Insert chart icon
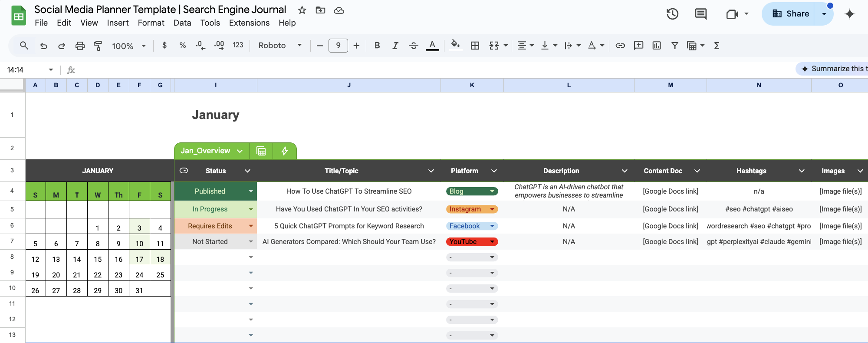The width and height of the screenshot is (868, 343). pyautogui.click(x=657, y=46)
